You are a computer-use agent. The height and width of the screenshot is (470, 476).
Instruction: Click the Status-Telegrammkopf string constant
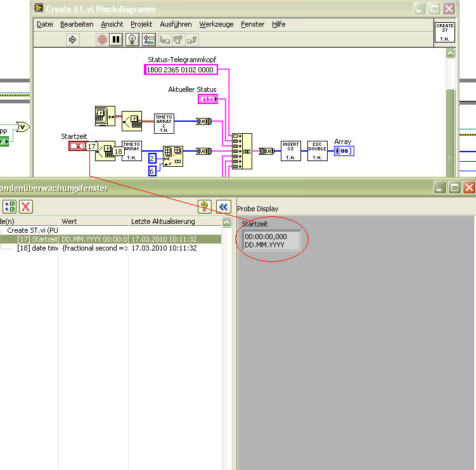click(x=181, y=70)
